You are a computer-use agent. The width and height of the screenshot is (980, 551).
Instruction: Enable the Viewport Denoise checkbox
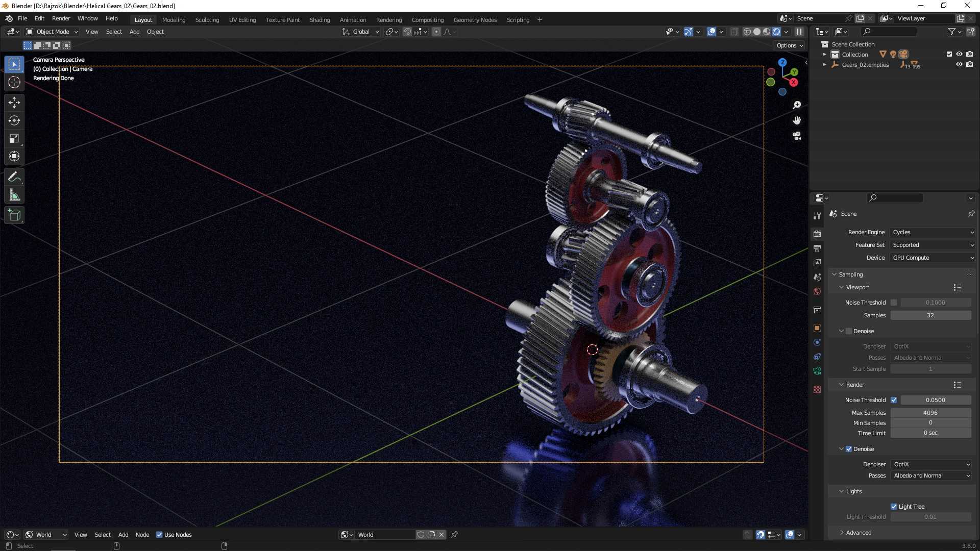[849, 331]
